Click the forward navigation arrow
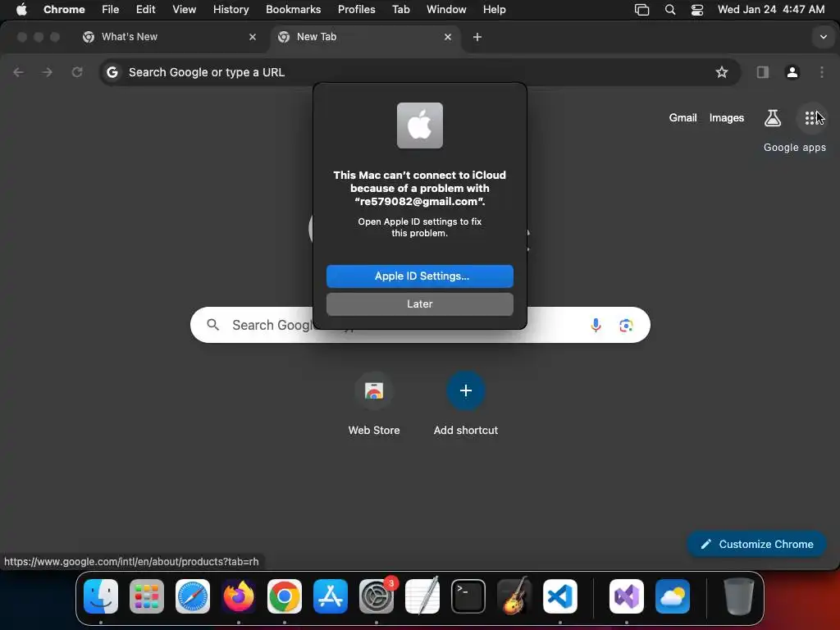The width and height of the screenshot is (840, 630). [47, 72]
